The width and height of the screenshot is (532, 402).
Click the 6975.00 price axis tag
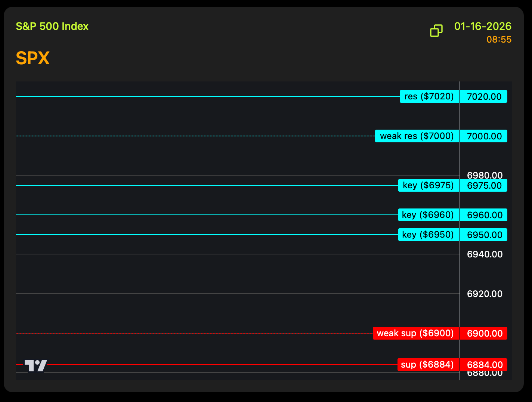point(484,186)
